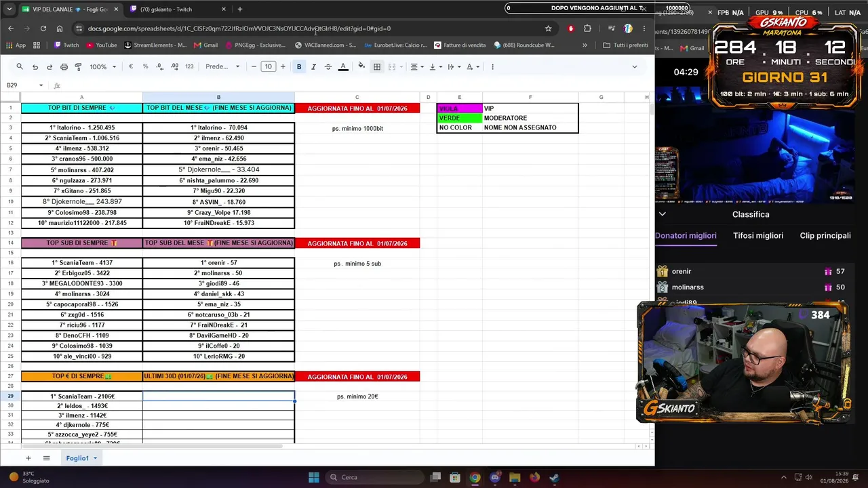Switch to the Clip principali tab
Viewport: 868px width, 488px height.
point(825,236)
